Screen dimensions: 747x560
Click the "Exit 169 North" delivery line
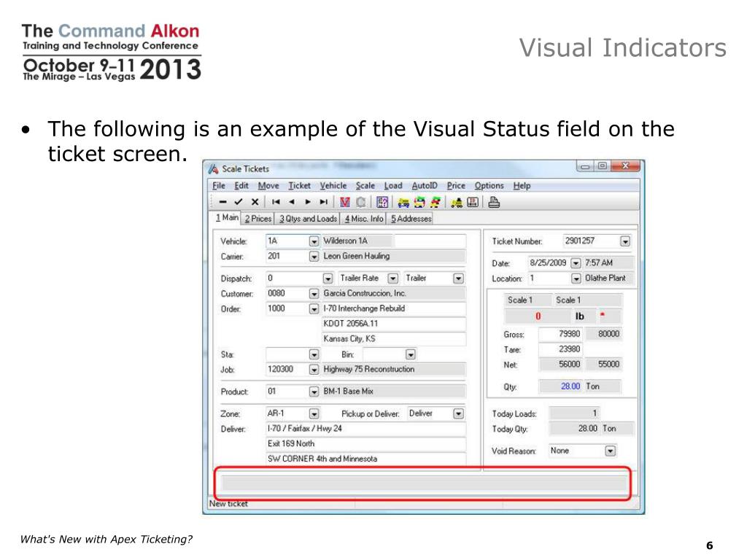pos(365,444)
